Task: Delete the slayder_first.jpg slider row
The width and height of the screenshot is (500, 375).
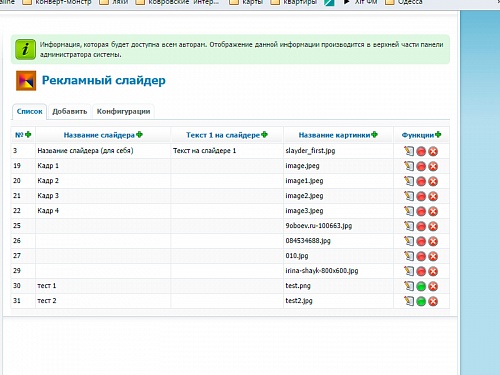Action: point(433,151)
